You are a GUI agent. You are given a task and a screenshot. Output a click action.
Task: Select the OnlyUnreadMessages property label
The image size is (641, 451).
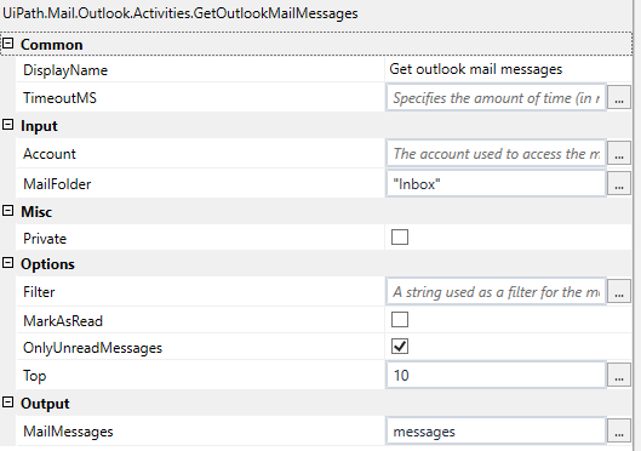point(92,348)
